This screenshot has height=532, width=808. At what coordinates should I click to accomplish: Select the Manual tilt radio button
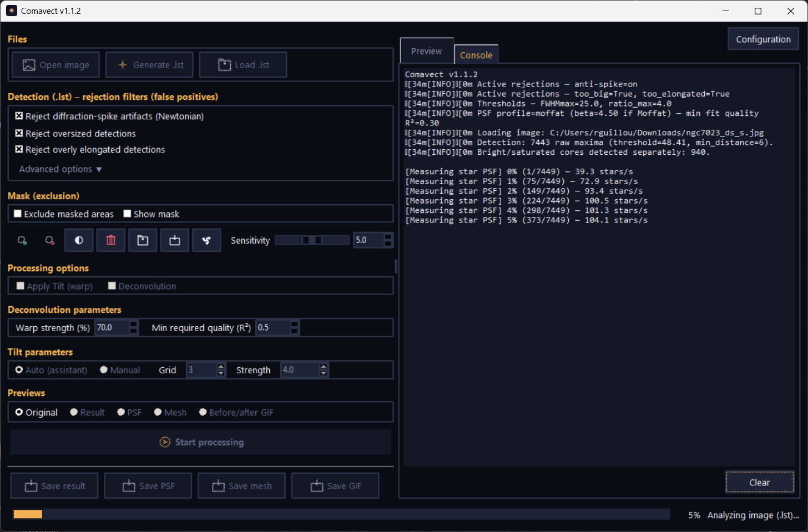coord(104,370)
